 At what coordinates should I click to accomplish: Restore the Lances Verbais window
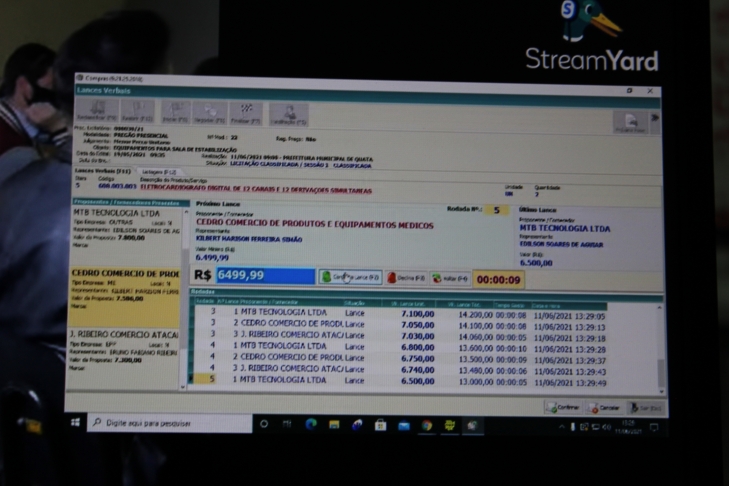[629, 90]
